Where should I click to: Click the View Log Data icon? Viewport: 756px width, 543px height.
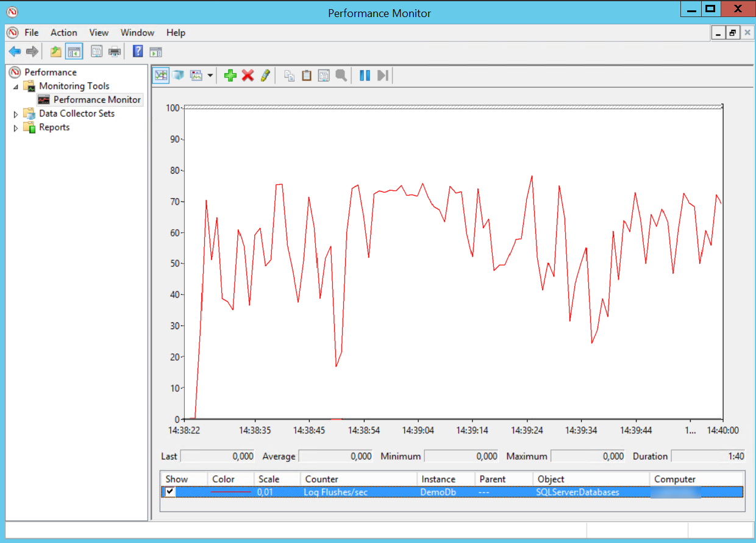(x=178, y=76)
